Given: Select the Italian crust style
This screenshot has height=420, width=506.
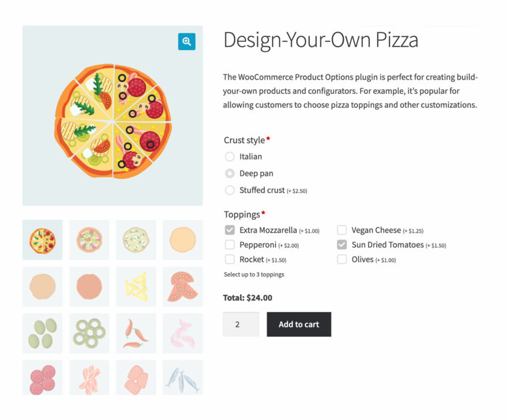Looking at the screenshot, I should (229, 157).
